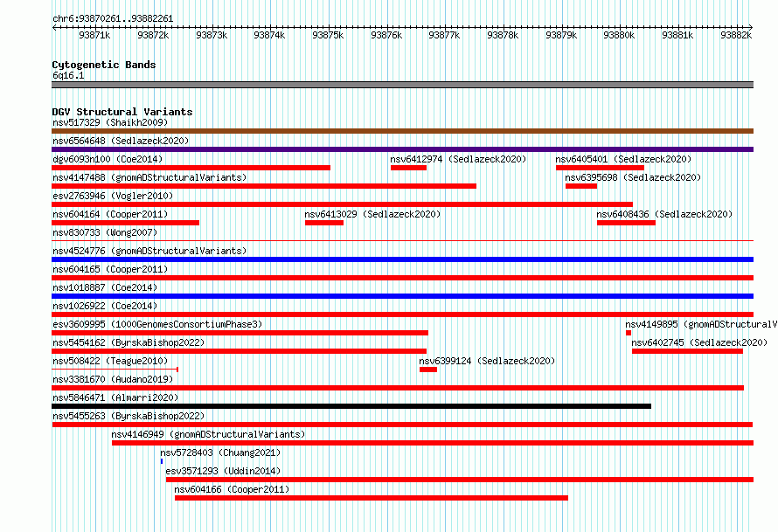778x532 pixels.
Task: Click nsv1018887 (Coe2014) label
Action: [x=105, y=287]
